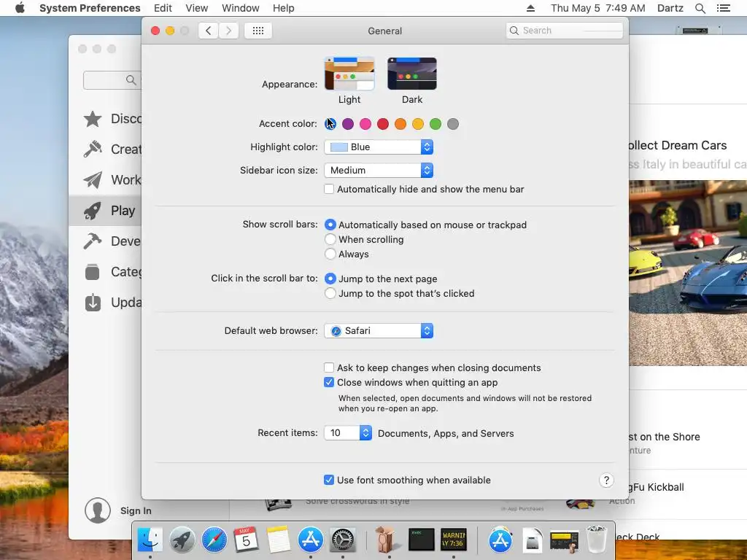Viewport: 747px width, 560px height.
Task: Select Play in App Store sidebar
Action: click(105, 211)
